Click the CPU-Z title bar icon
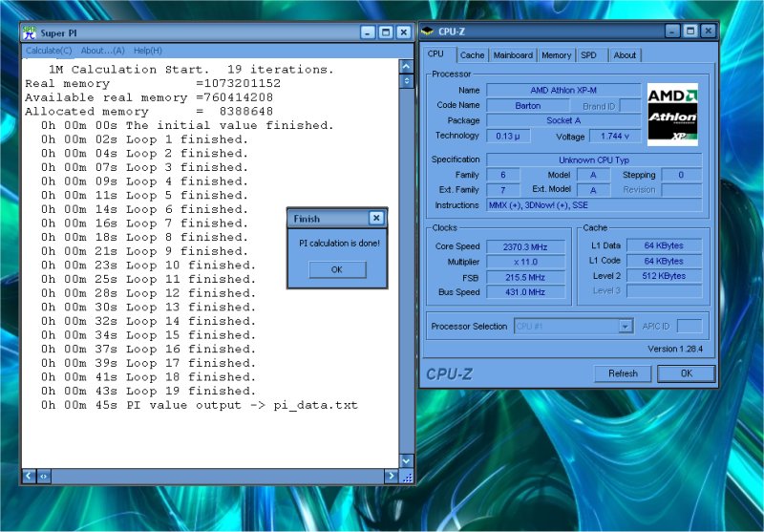 point(427,32)
